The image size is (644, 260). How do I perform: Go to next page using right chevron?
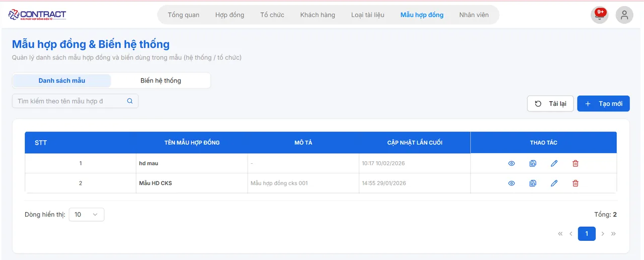click(x=603, y=234)
